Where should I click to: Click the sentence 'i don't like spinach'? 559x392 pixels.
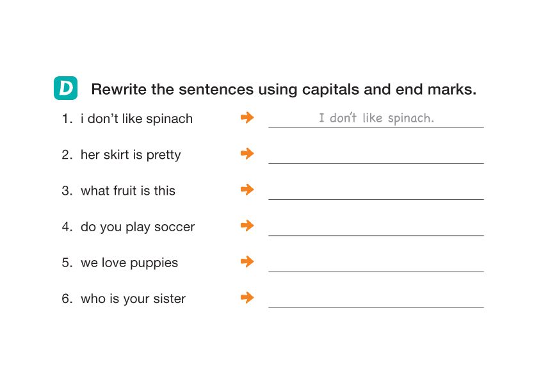click(136, 118)
